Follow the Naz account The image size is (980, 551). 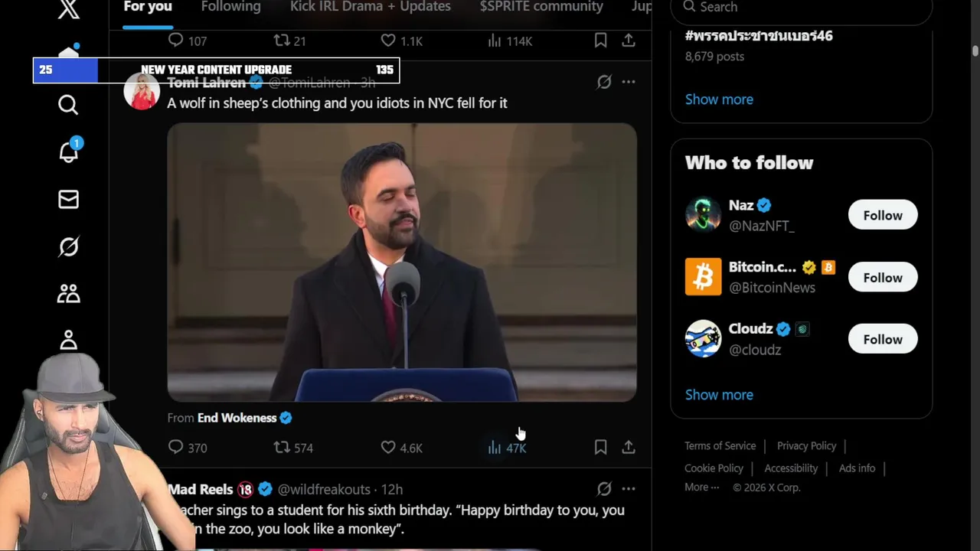(x=882, y=215)
